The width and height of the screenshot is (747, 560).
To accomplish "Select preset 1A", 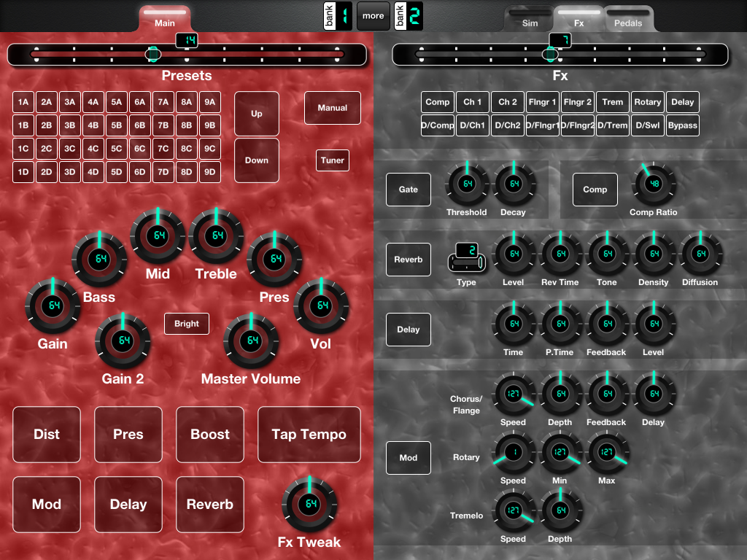I will (x=23, y=102).
